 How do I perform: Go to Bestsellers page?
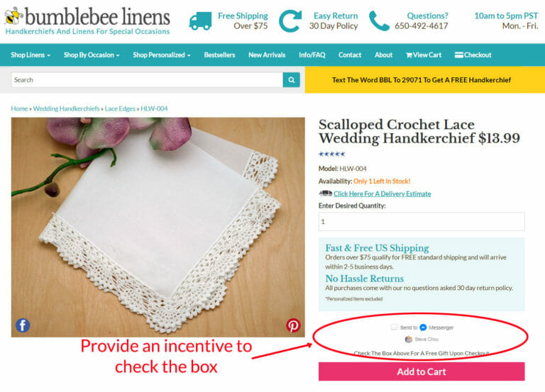[219, 55]
